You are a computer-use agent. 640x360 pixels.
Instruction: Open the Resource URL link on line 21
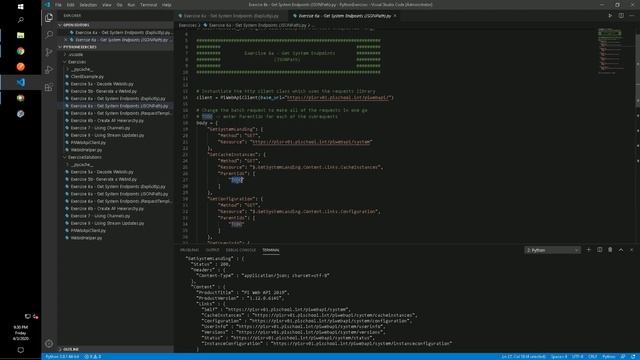coord(311,142)
